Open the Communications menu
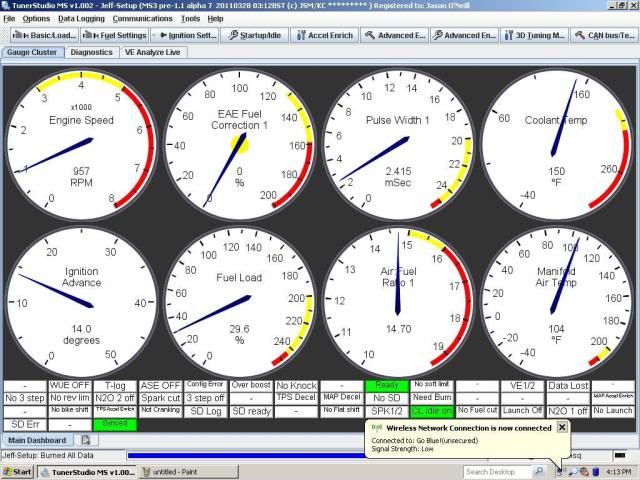Image resolution: width=640 pixels, height=480 pixels. point(142,19)
